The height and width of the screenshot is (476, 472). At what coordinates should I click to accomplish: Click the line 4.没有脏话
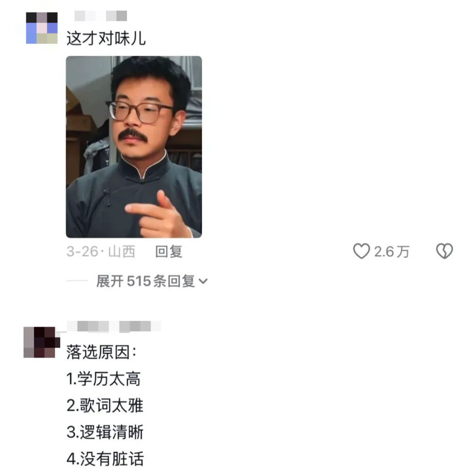click(105, 459)
